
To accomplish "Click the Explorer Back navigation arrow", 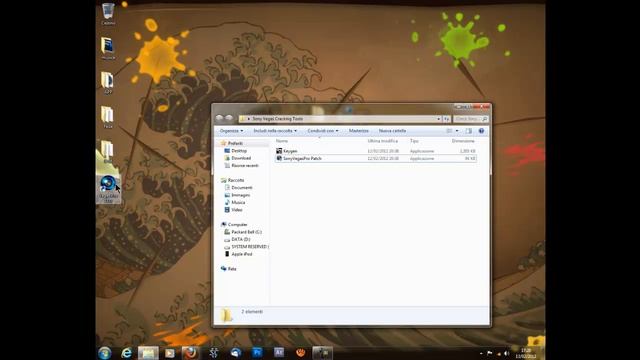I will 220,118.
